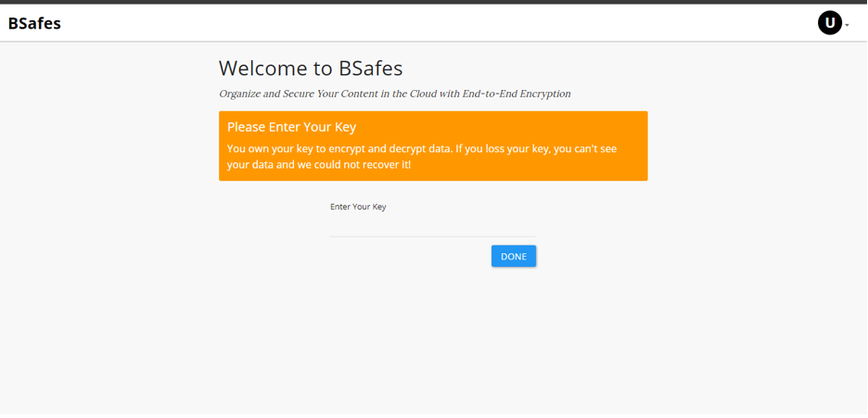Click the underline of the key field

pyautogui.click(x=433, y=236)
